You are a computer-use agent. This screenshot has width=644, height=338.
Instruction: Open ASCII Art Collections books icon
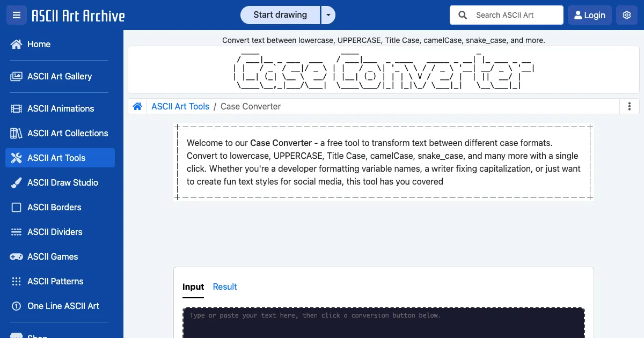[16, 133]
